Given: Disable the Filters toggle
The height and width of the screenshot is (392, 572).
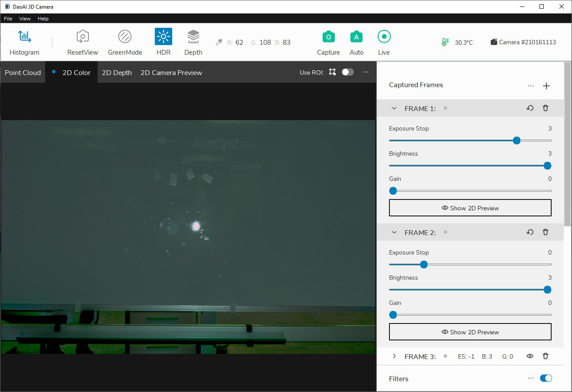Looking at the screenshot, I should (x=546, y=379).
